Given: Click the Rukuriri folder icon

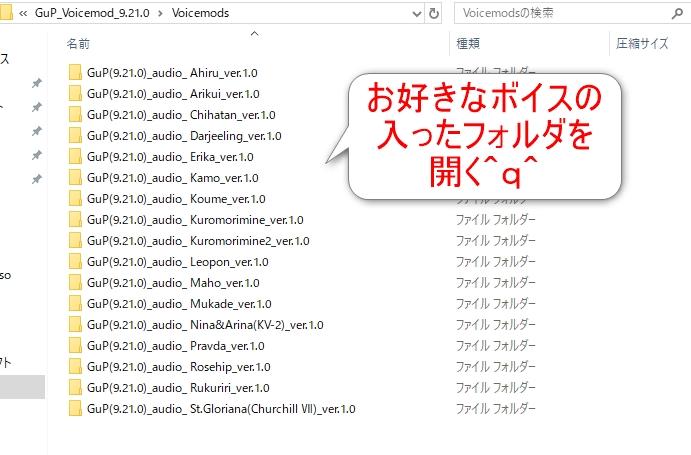Looking at the screenshot, I should click(x=75, y=388).
